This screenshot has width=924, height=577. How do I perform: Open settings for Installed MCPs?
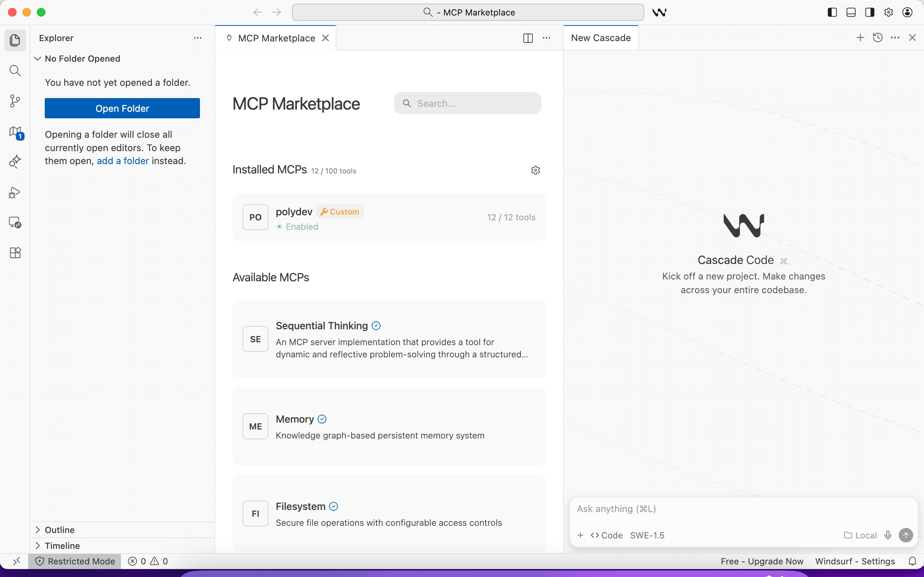[535, 170]
